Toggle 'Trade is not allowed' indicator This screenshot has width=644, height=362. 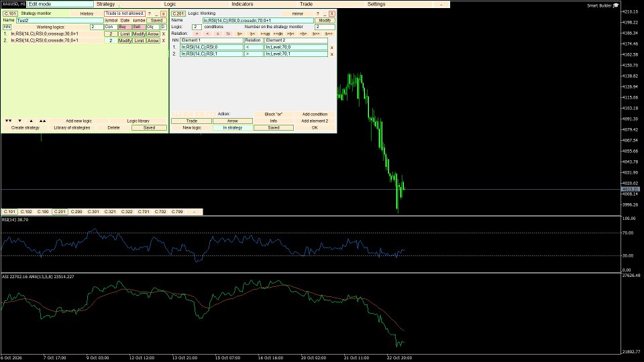coord(125,13)
